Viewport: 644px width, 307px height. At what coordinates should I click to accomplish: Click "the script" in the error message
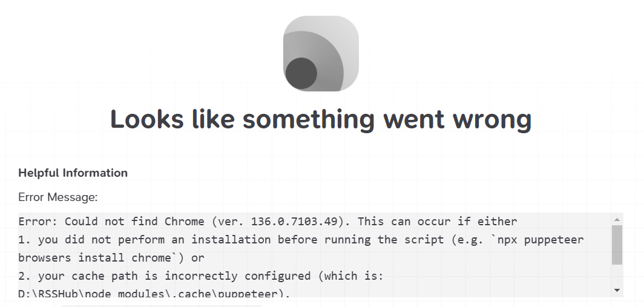410,240
